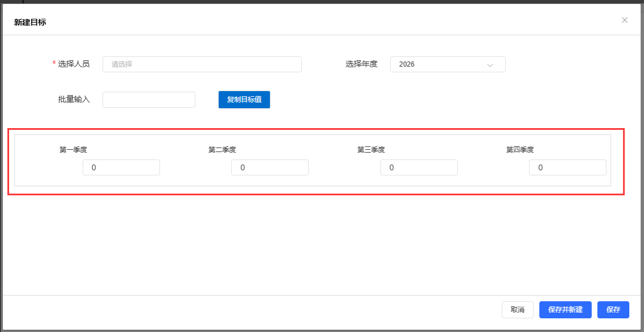Click the 第二季度 label text
Image resolution: width=644 pixels, height=332 pixels.
[x=222, y=150]
